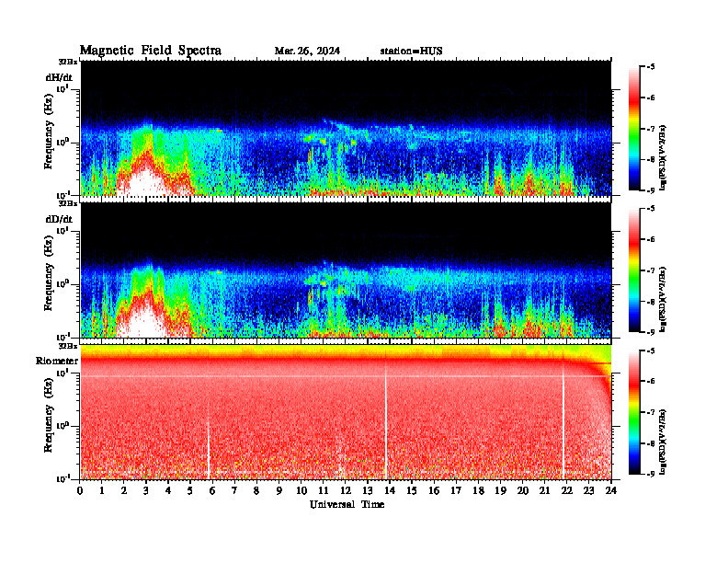Click hour 15 on the Universal Time axis
728x563 pixels.
(412, 490)
